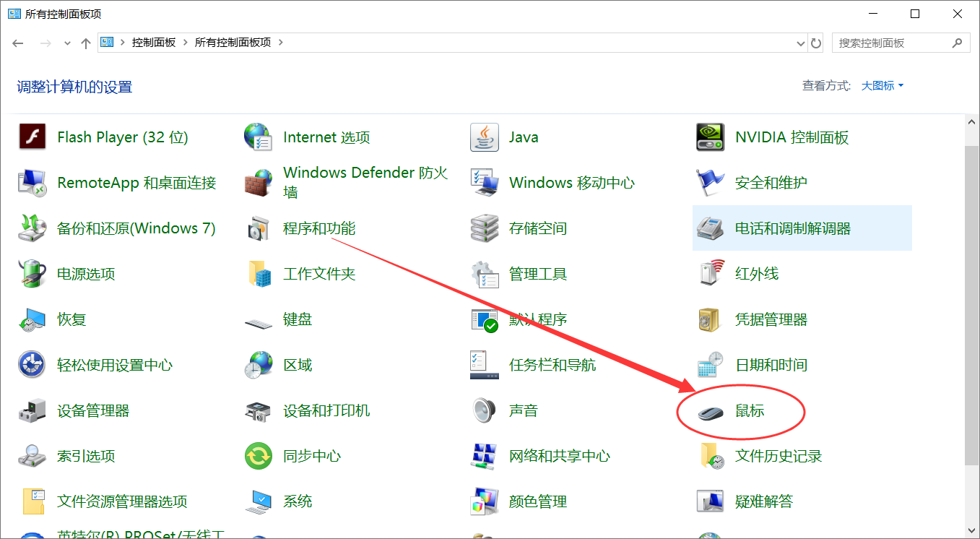Open the recent locations dropdown arrow
The image size is (980, 539).
pos(67,43)
